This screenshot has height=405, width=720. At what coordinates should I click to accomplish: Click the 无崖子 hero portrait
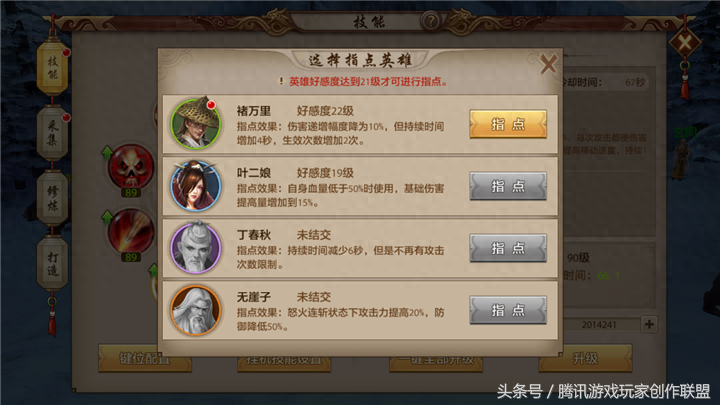coord(196,310)
